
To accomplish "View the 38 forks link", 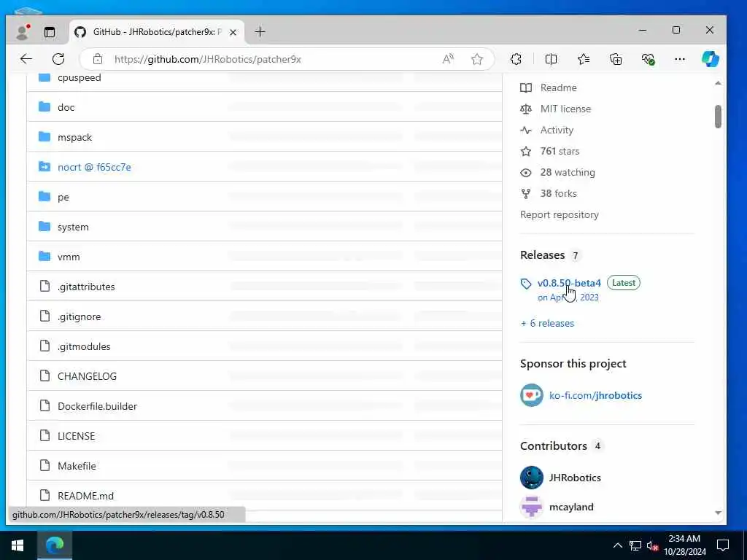I will pyautogui.click(x=558, y=194).
